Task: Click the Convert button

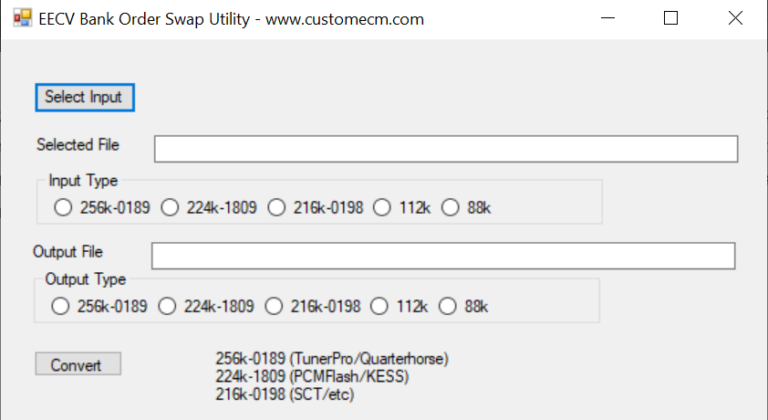Action: click(x=77, y=365)
